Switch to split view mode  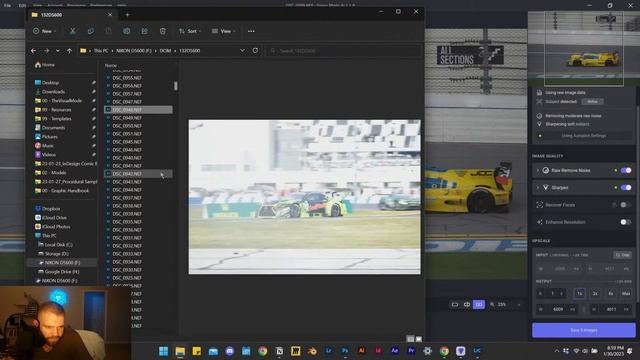(x=467, y=304)
